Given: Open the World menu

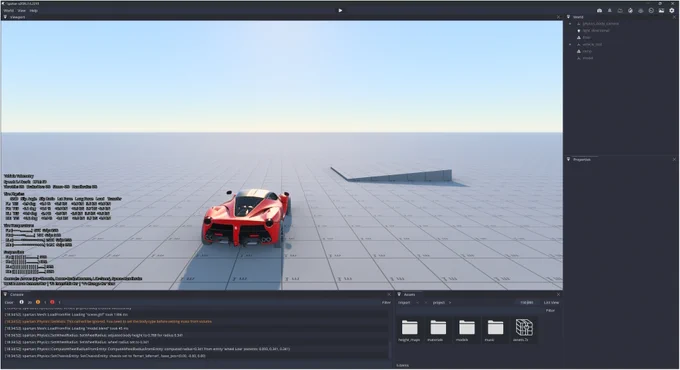Looking at the screenshot, I should tap(8, 10).
